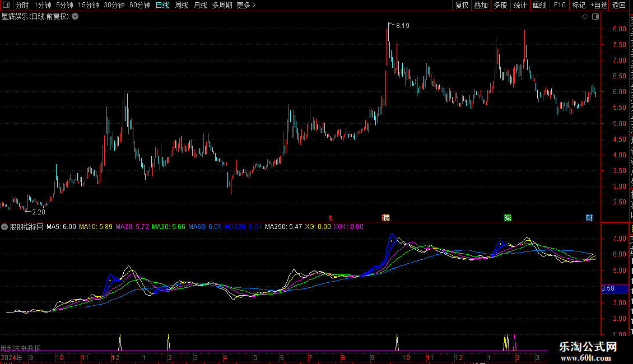Image resolution: width=633 pixels, height=364 pixels.
Task: Click the blue 3.58 value box on axis
Action: pyautogui.click(x=615, y=288)
